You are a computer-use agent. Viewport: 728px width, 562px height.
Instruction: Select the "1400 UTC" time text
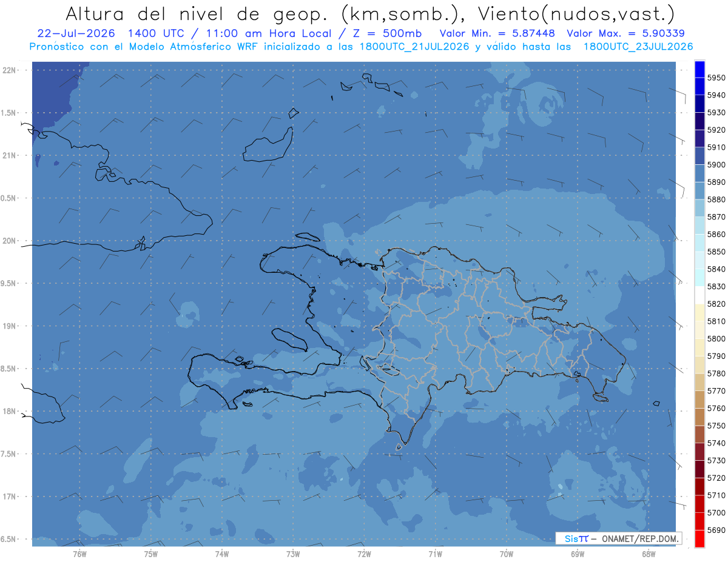click(x=157, y=34)
